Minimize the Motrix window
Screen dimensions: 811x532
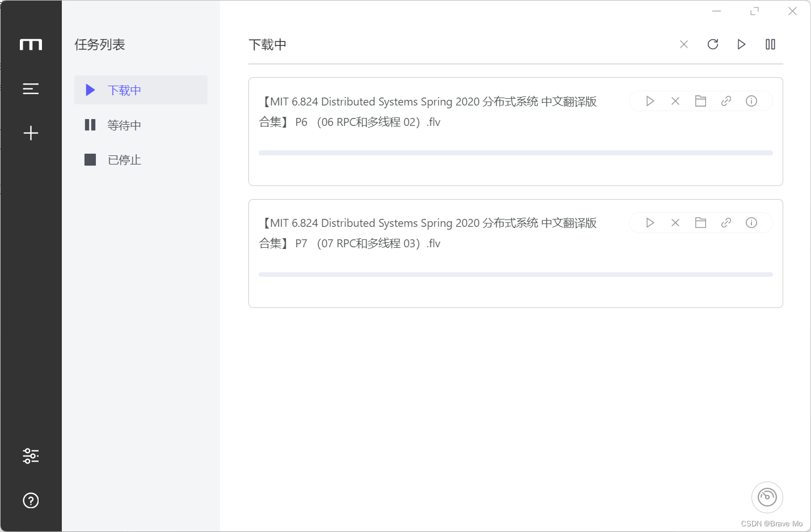click(x=717, y=11)
